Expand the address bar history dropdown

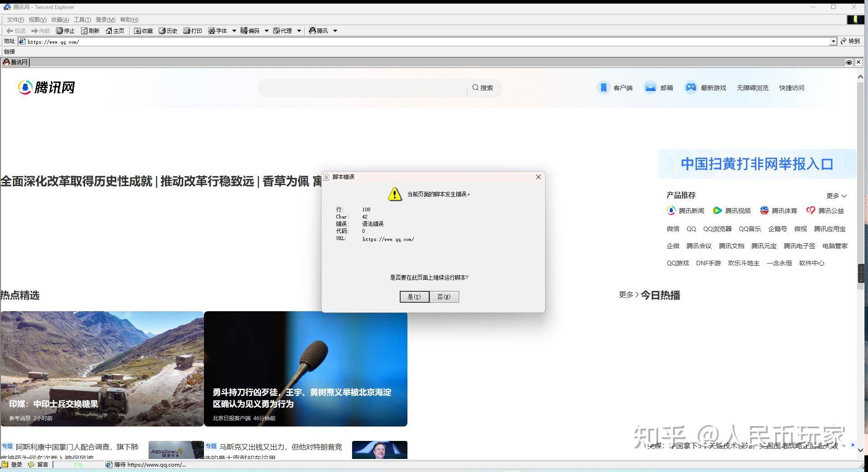click(x=833, y=41)
